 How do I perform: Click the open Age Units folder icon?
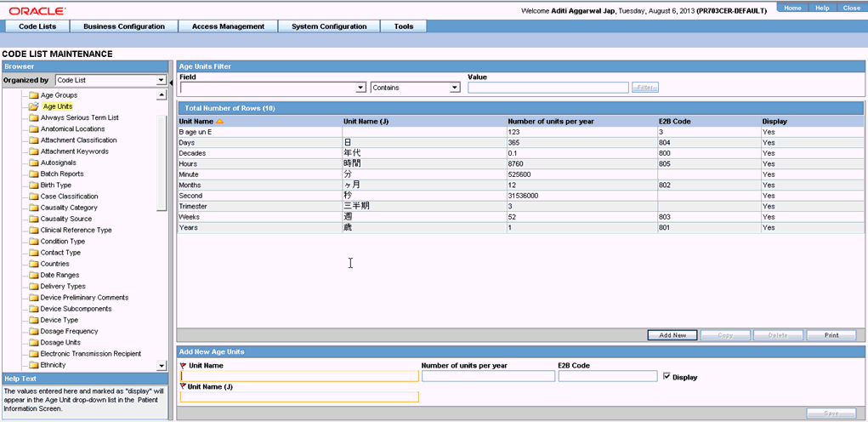point(33,106)
